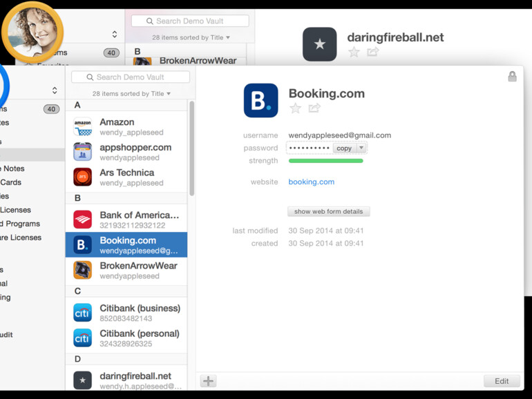The height and width of the screenshot is (399, 532).
Task: Select the Ars Technica entry
Action: [126, 177]
